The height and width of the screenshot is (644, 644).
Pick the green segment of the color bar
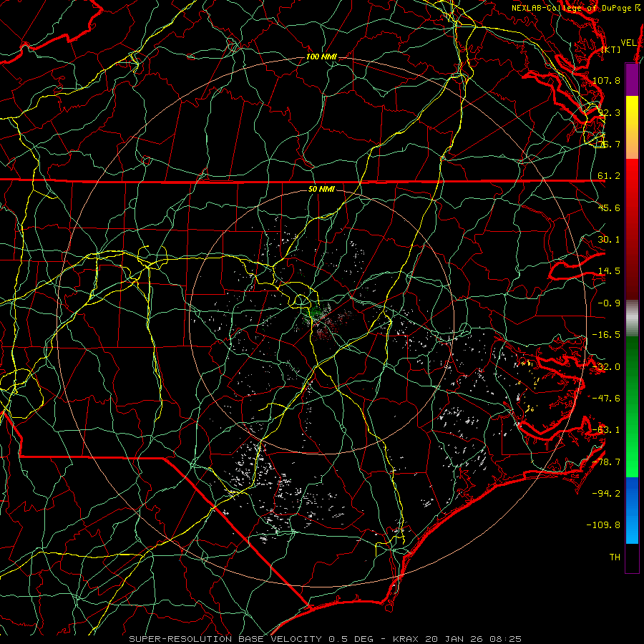tap(632, 406)
